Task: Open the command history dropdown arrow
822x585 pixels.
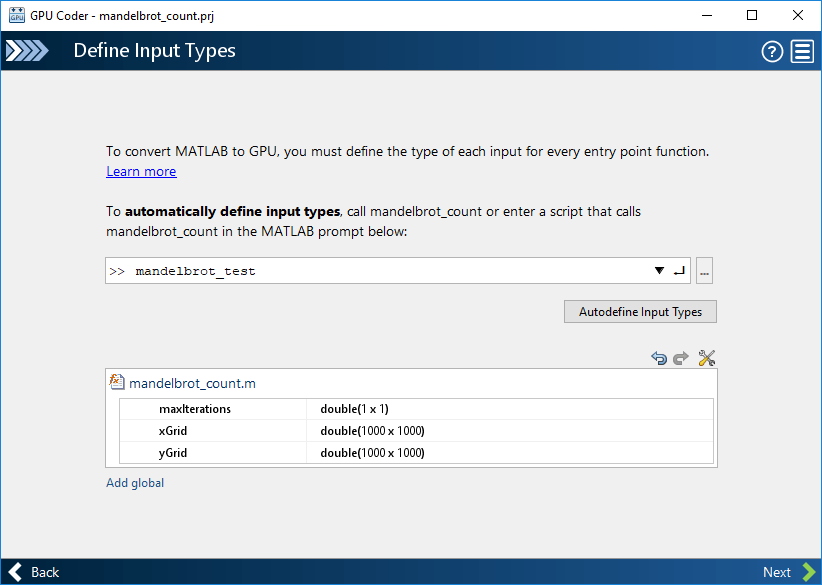Action: click(659, 270)
